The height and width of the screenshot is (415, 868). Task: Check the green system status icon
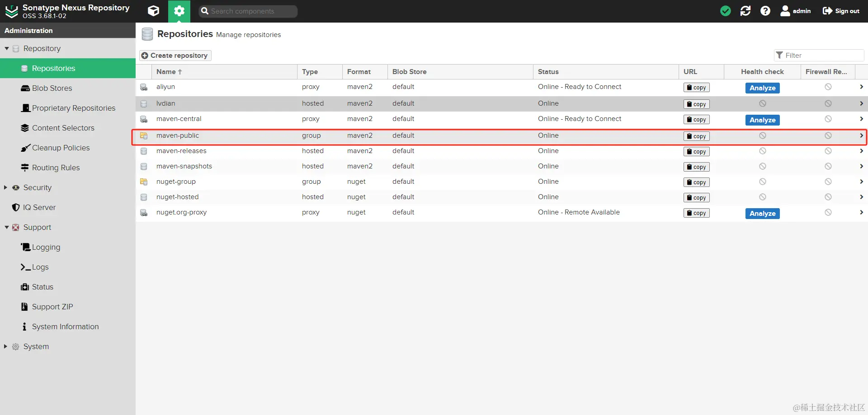pyautogui.click(x=726, y=11)
